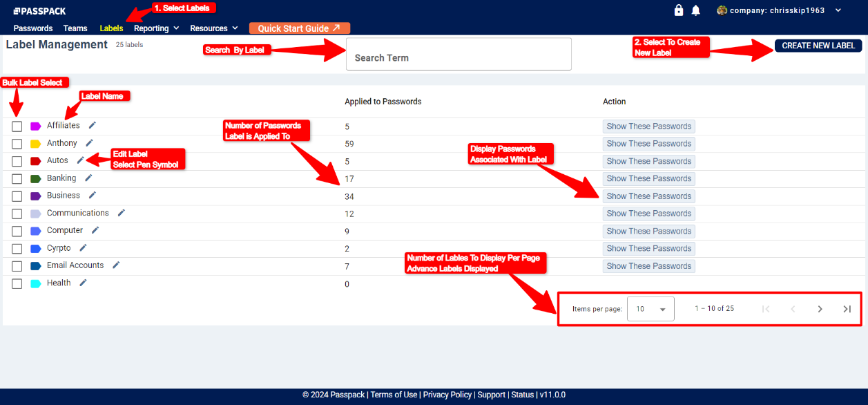Go to next page of labels
This screenshot has height=405, width=868.
coord(820,309)
